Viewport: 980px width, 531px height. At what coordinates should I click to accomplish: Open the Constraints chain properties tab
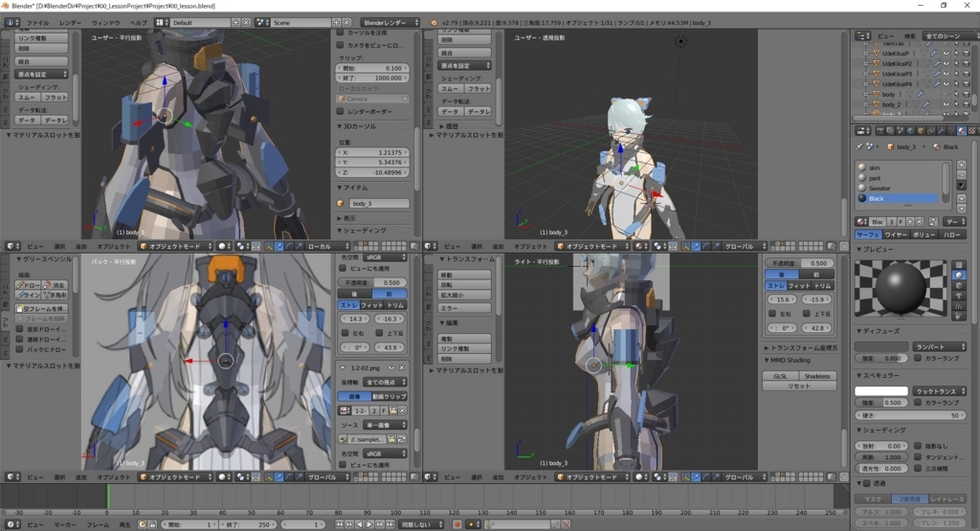tap(930, 130)
